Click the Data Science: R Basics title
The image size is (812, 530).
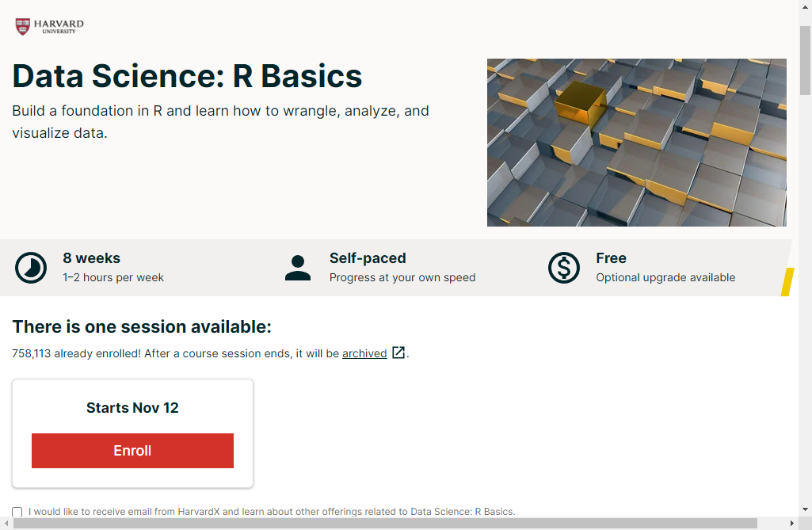[x=187, y=76]
